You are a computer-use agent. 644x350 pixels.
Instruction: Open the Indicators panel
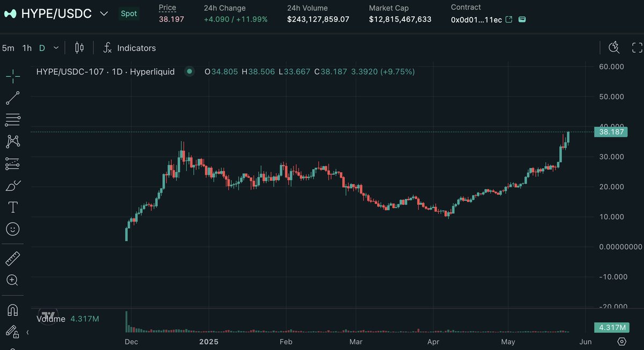pos(129,48)
